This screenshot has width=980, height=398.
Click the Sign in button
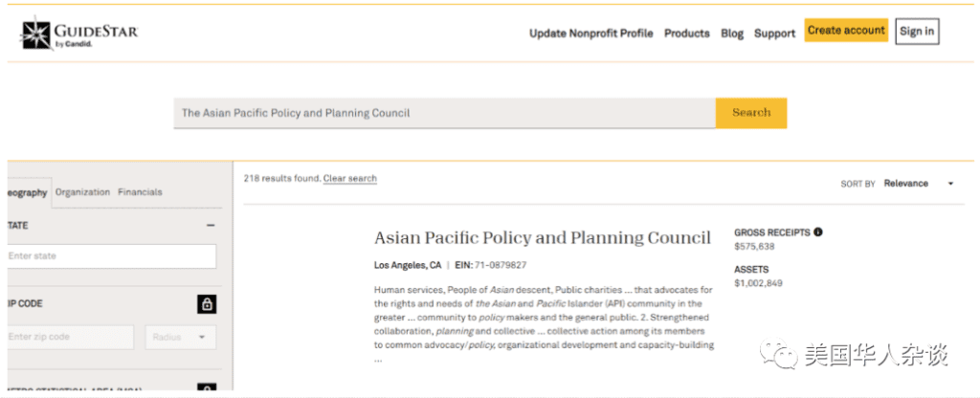click(917, 32)
